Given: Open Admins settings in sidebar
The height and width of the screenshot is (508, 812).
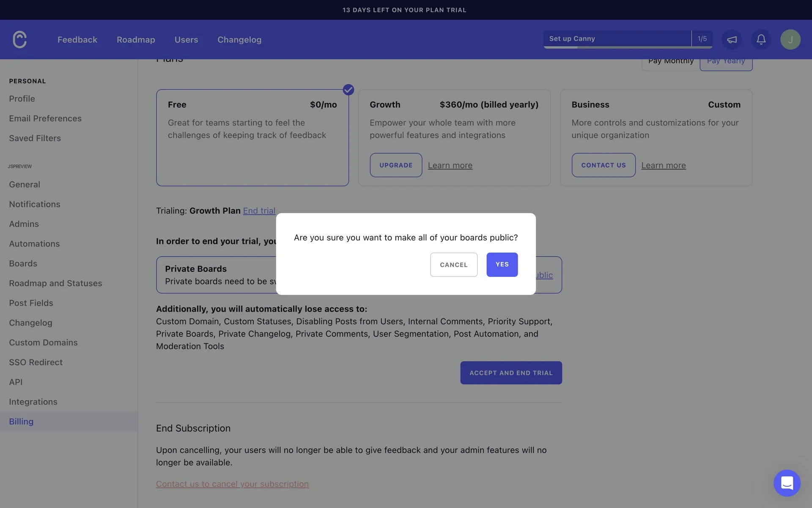Looking at the screenshot, I should point(24,224).
